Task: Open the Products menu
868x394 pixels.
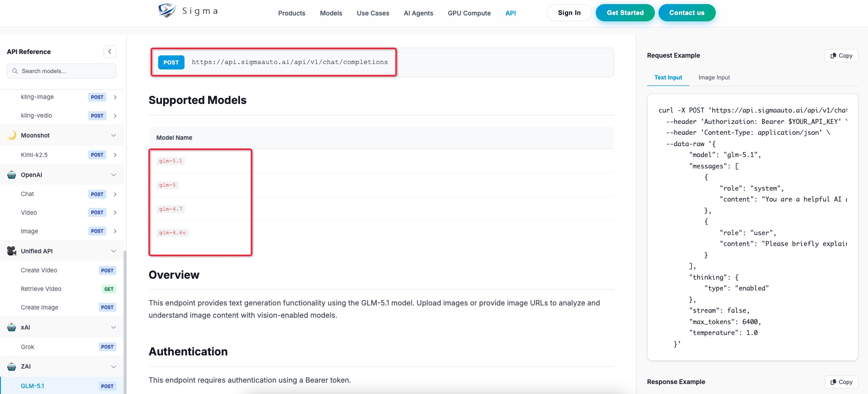Action: pyautogui.click(x=292, y=13)
